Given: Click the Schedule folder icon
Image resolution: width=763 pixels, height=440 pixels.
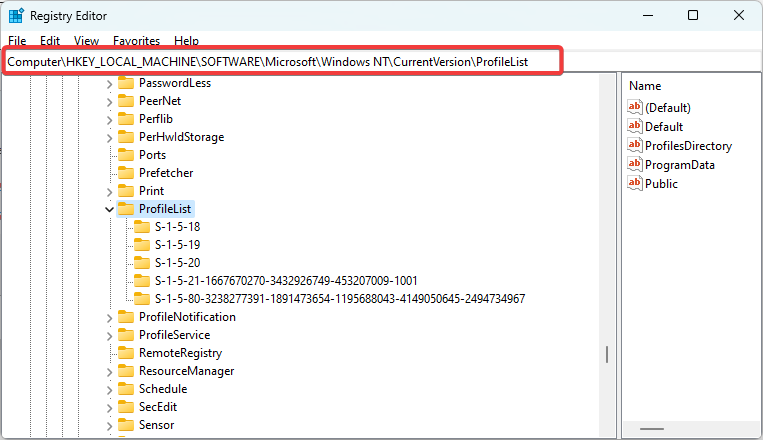Looking at the screenshot, I should click(x=126, y=389).
